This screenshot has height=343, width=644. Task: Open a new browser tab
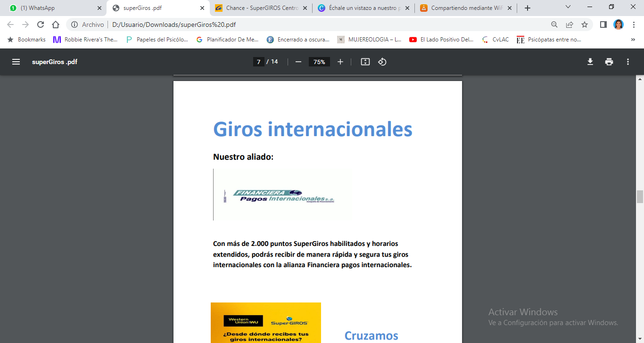[x=528, y=8]
